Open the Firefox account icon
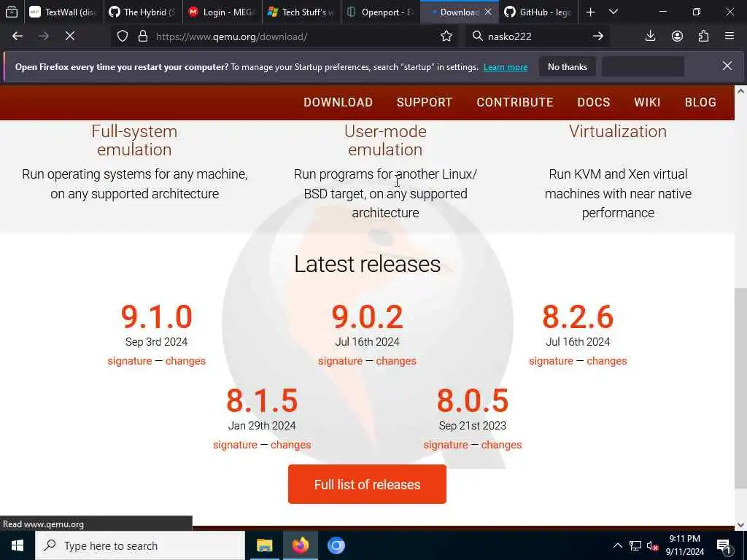This screenshot has height=560, width=747. [677, 36]
